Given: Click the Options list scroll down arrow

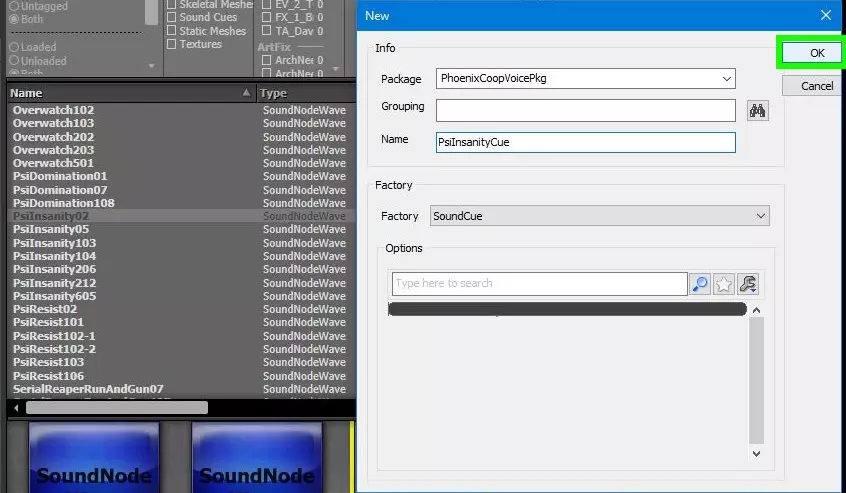Looking at the screenshot, I should (x=756, y=454).
